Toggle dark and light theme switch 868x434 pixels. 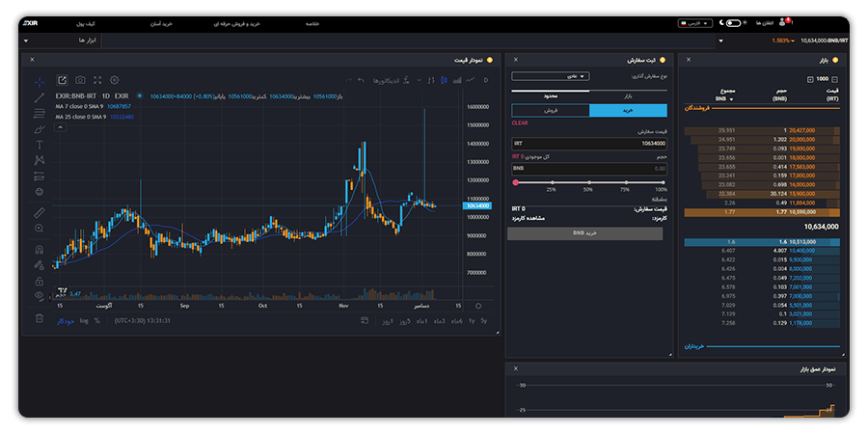(x=734, y=23)
